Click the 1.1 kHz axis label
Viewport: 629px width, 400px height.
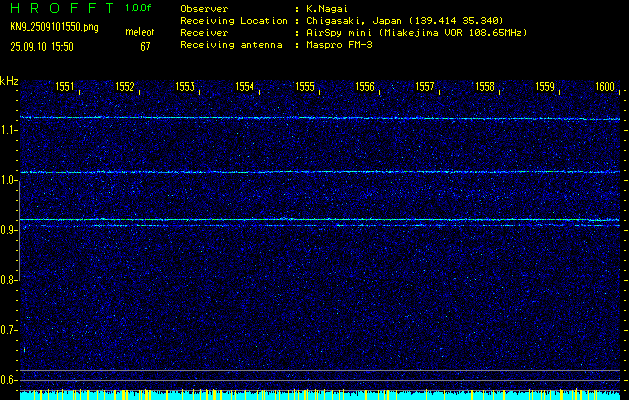(x=7, y=130)
